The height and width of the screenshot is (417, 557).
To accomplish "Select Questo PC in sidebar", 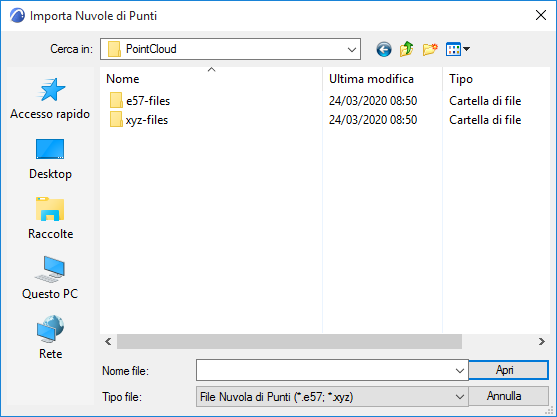I will pyautogui.click(x=50, y=278).
